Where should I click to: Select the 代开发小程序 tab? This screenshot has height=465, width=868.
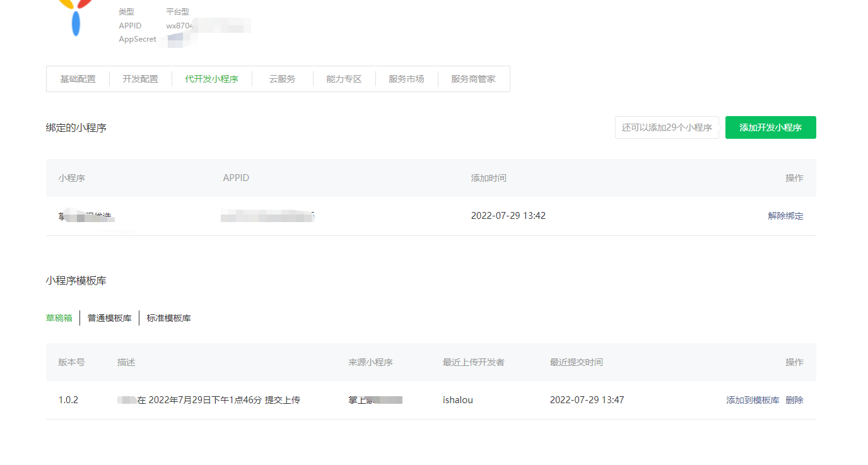211,79
